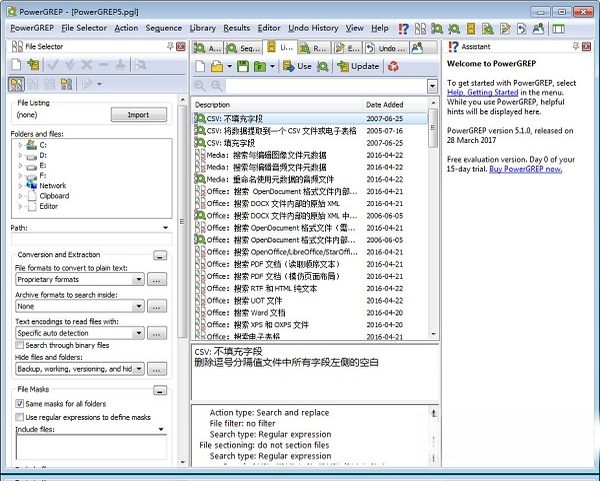Expand the Clipboard tree node
Screen dimensions: 600x481
[x=20, y=196]
